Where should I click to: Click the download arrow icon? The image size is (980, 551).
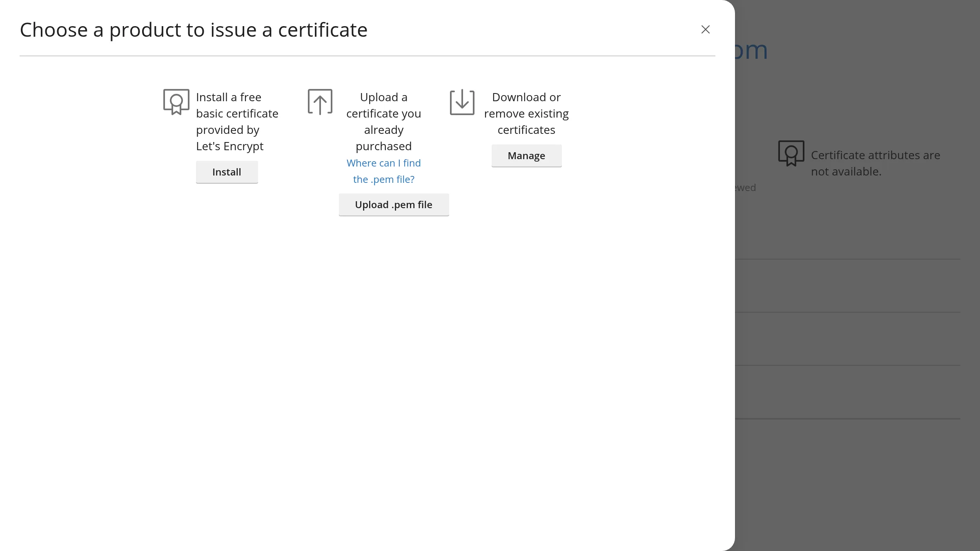pyautogui.click(x=462, y=102)
